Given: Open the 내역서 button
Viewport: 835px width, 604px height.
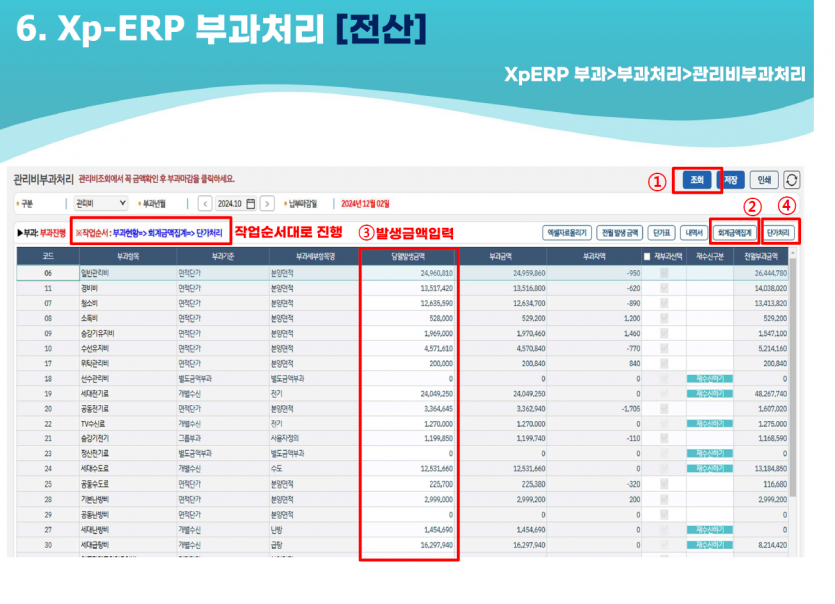Looking at the screenshot, I should pyautogui.click(x=692, y=233).
